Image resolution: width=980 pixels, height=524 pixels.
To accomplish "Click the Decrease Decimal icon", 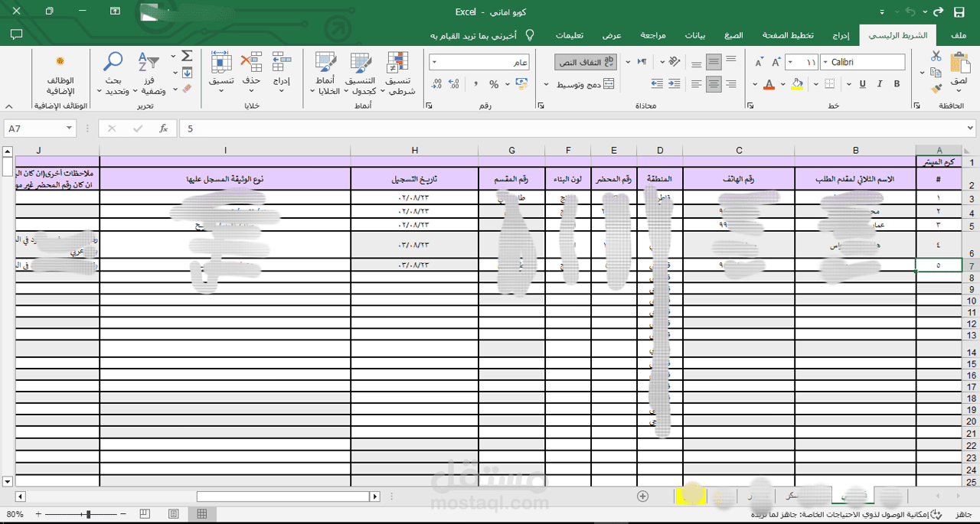I will 436,84.
